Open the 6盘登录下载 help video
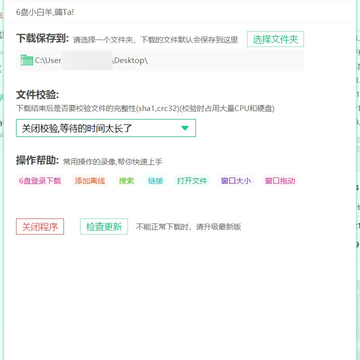Image resolution: width=360 pixels, height=360 pixels. coord(40,181)
